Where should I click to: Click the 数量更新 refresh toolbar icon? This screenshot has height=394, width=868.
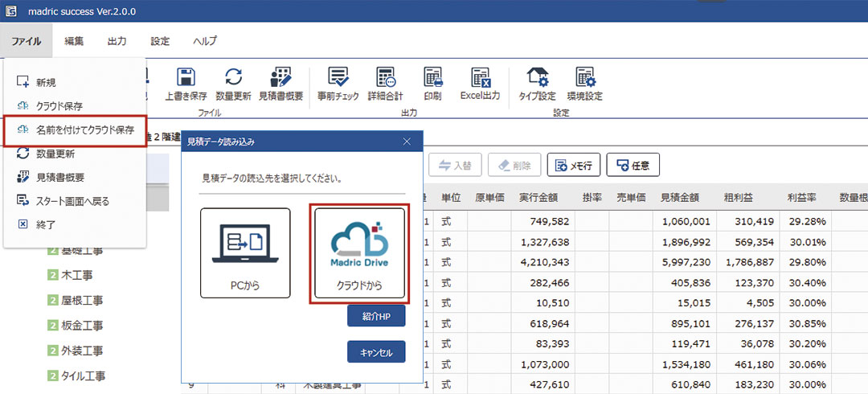[233, 78]
